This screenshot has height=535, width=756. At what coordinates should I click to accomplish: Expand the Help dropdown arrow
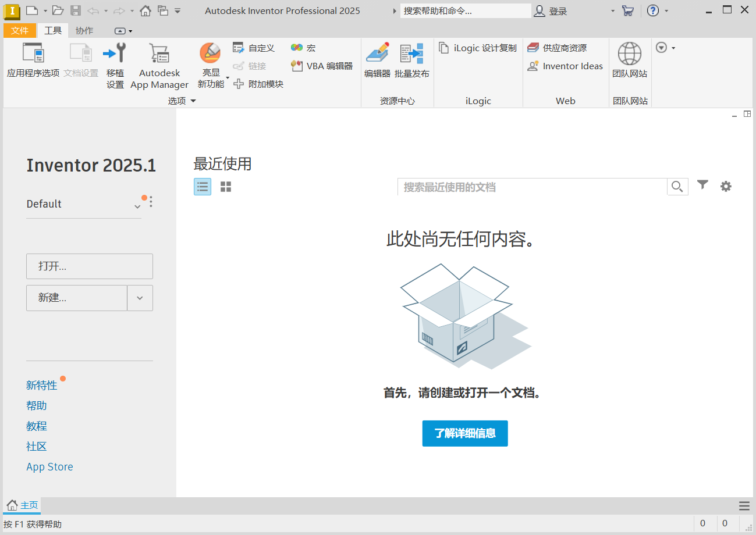coord(666,11)
